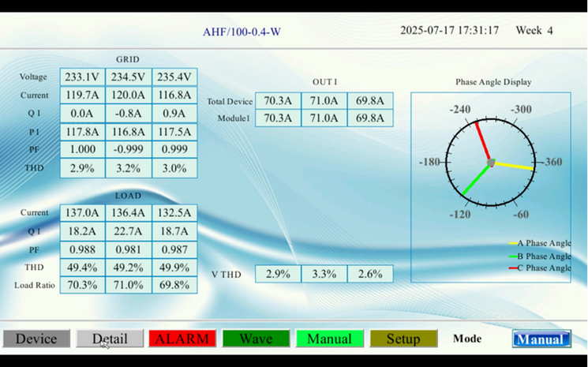Select grid current cell 116.8A

click(174, 95)
